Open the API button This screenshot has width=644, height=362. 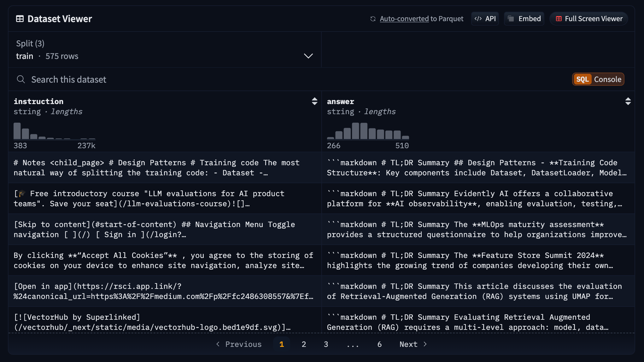point(485,19)
